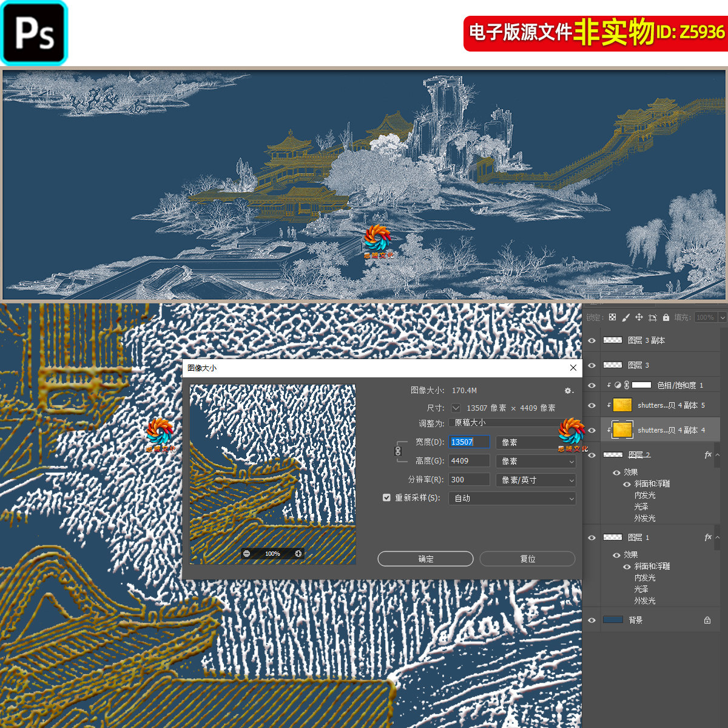
Task: Hide the 图层 3 layer
Action: [x=592, y=365]
